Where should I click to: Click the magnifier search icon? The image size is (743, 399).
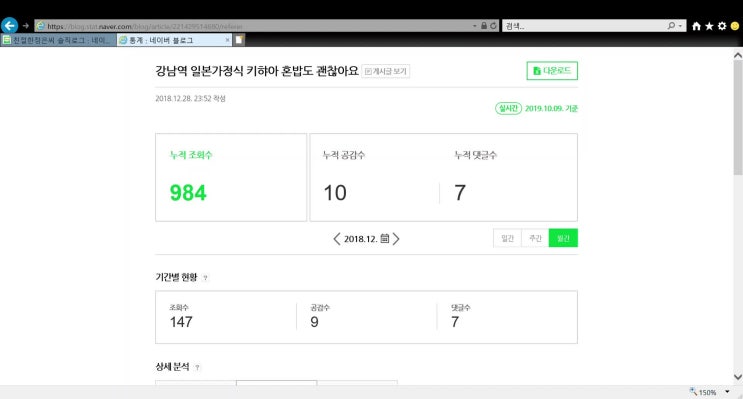coord(671,26)
